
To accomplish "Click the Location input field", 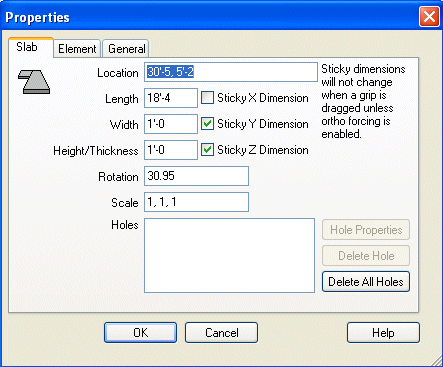I will tap(231, 72).
